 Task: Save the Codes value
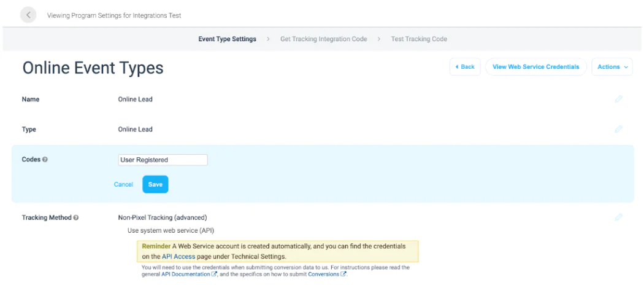tap(155, 184)
